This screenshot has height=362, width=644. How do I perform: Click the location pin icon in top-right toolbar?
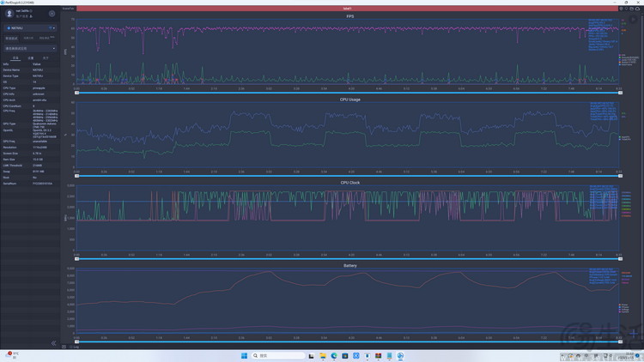pos(626,9)
